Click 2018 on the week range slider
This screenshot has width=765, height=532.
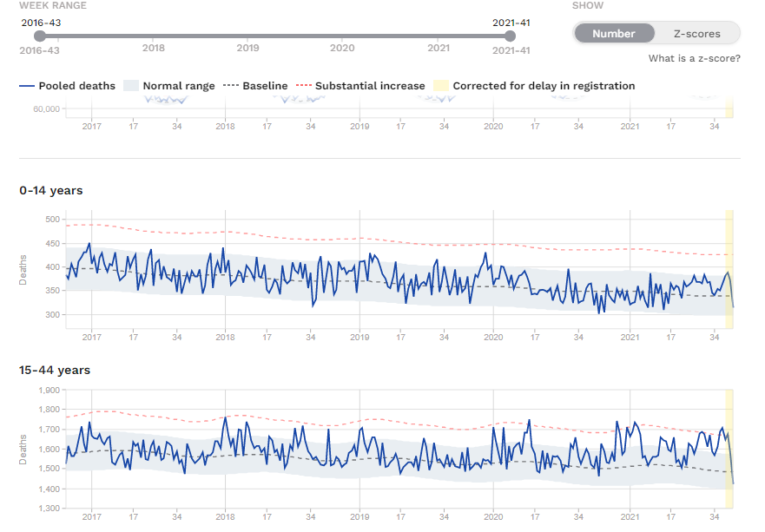tap(153, 48)
